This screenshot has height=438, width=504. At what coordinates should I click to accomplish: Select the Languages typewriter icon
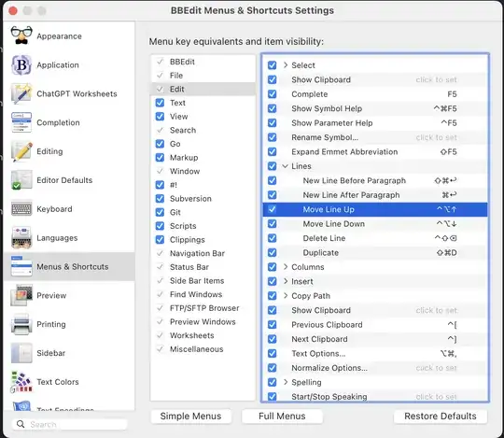[21, 237]
